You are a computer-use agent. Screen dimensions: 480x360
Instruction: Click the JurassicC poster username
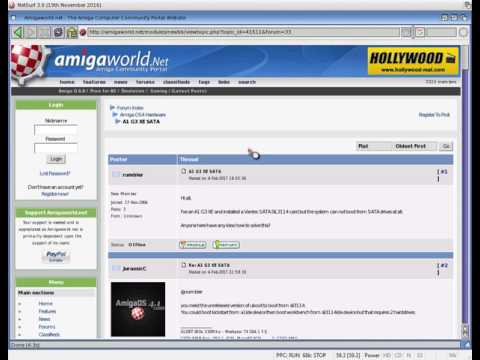point(134,269)
